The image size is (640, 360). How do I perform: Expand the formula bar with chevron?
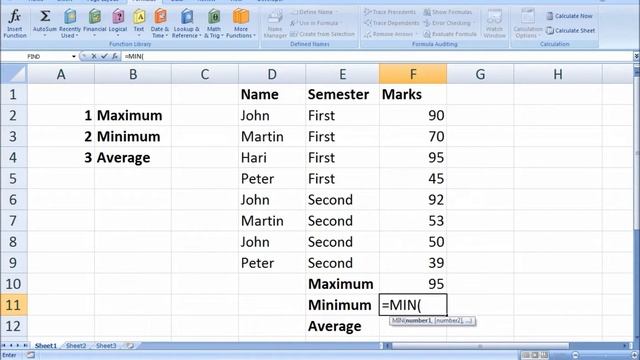click(x=636, y=56)
